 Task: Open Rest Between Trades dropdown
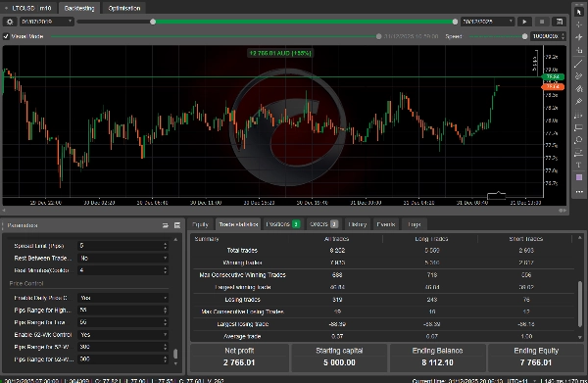tap(122, 259)
